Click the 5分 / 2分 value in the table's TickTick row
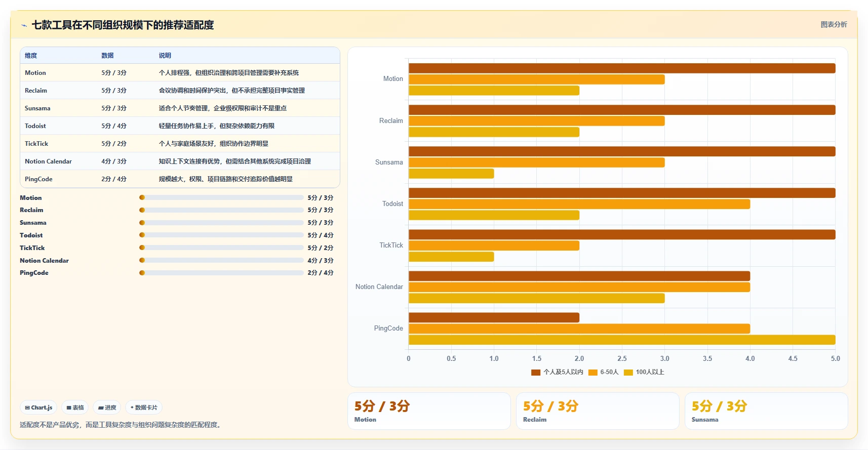This screenshot has height=450, width=868. [x=114, y=144]
